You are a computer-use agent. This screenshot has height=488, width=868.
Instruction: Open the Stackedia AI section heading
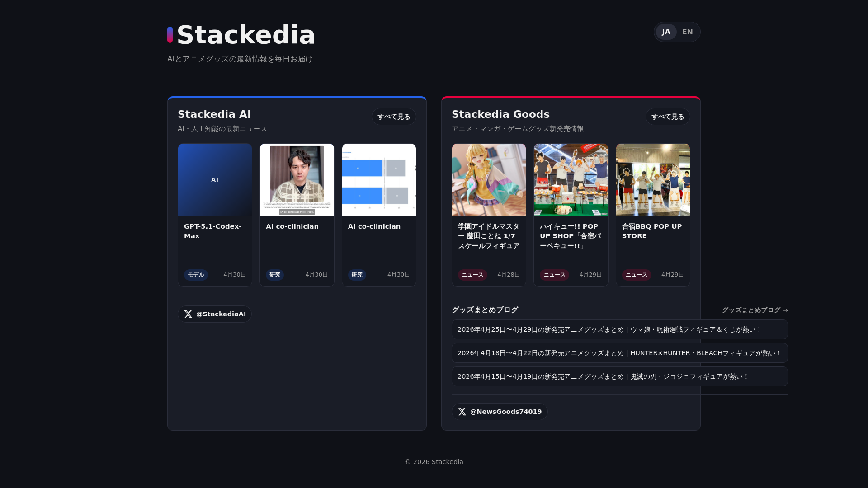(x=214, y=114)
